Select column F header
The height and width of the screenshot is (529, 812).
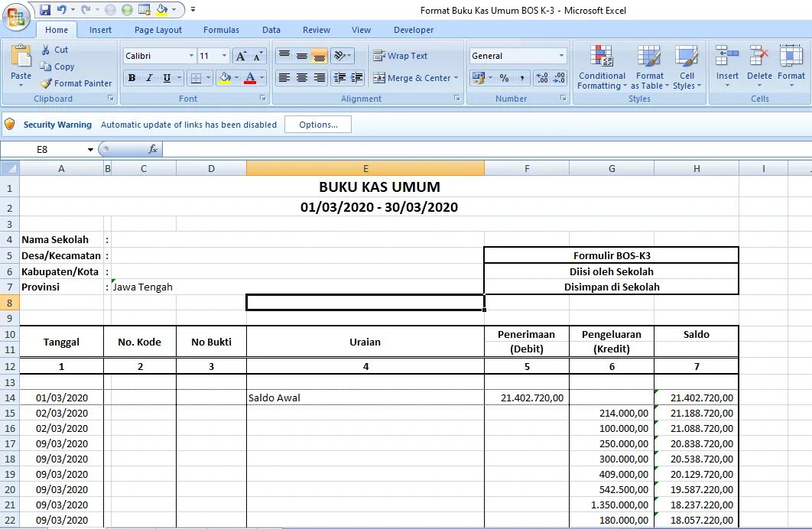coord(527,169)
